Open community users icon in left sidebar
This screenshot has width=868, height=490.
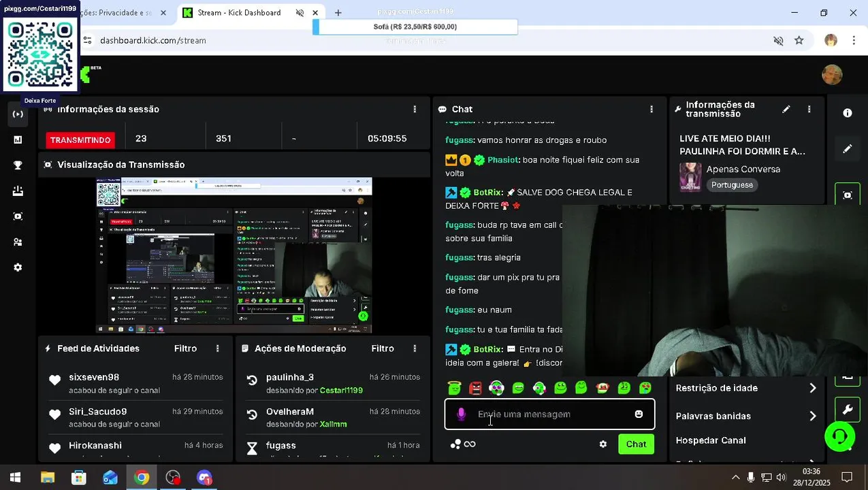(x=18, y=242)
